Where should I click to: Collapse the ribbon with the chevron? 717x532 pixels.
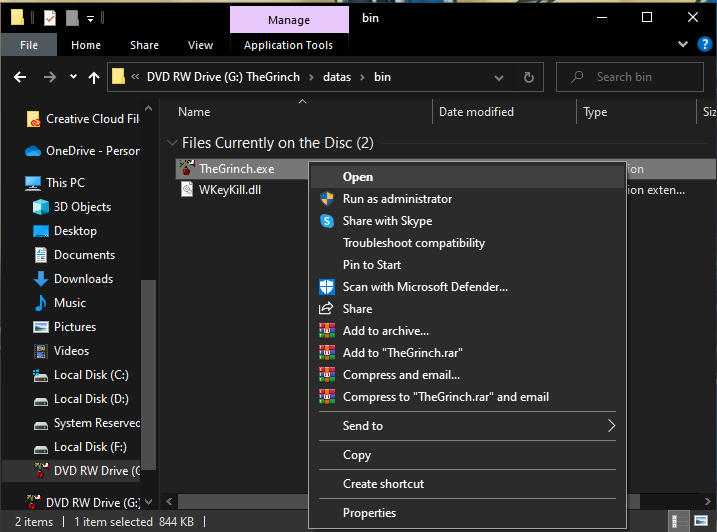tap(683, 44)
